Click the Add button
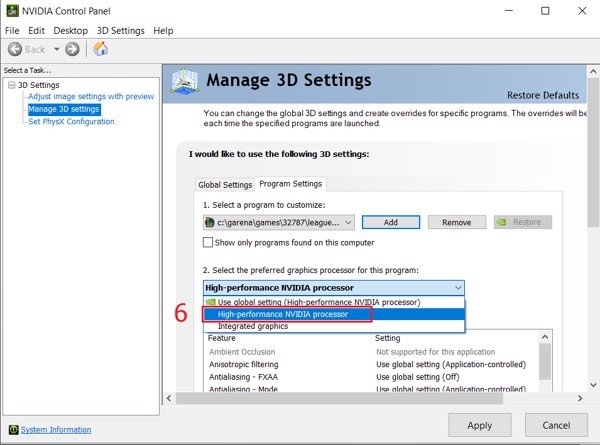Image resolution: width=600 pixels, height=445 pixels. coord(391,222)
